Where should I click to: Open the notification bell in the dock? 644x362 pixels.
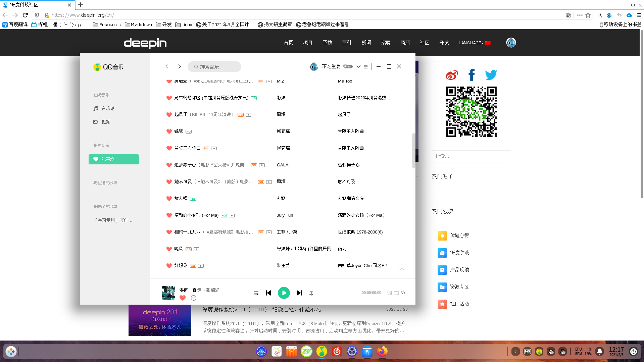click(599, 351)
